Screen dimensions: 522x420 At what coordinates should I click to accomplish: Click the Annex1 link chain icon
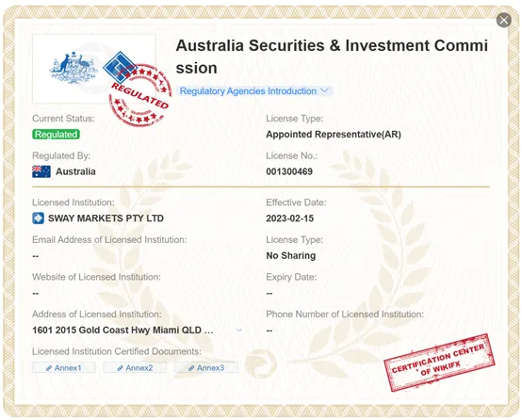tap(49, 368)
